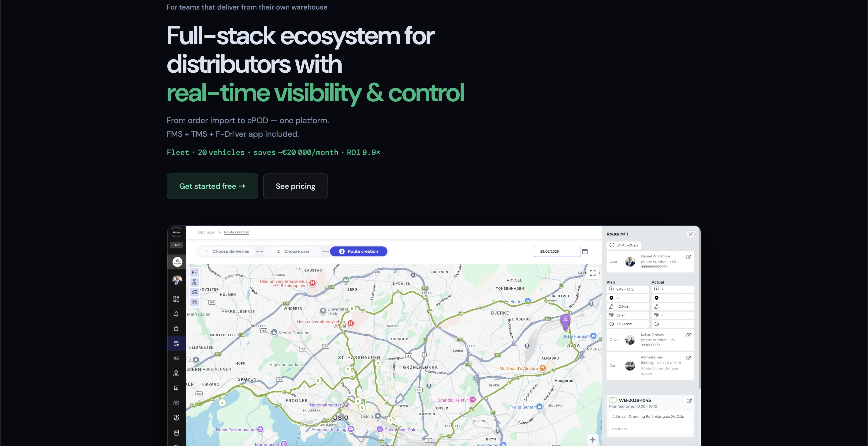This screenshot has height=446, width=868.
Task: Click route stop marker 3 on map
Action: 318,381
